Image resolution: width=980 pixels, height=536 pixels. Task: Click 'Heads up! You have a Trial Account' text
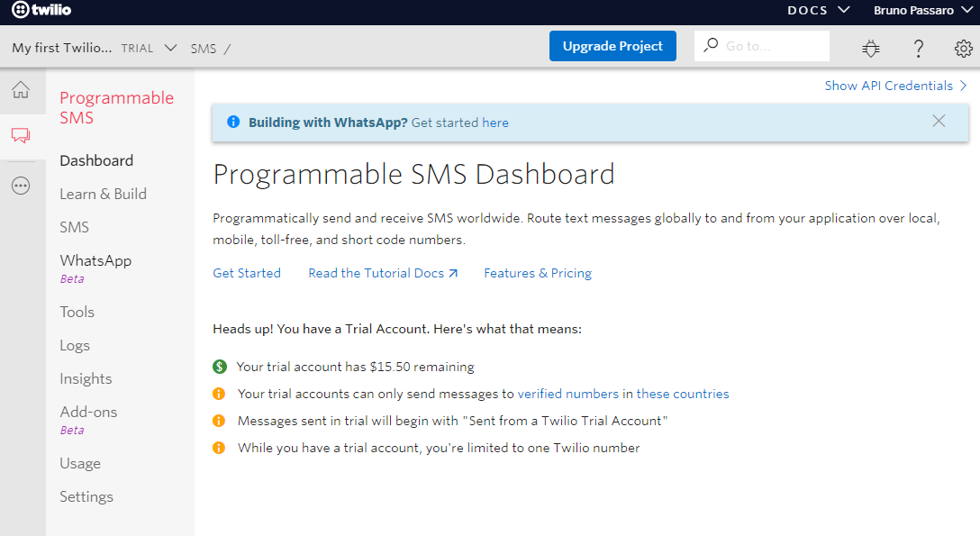point(397,329)
